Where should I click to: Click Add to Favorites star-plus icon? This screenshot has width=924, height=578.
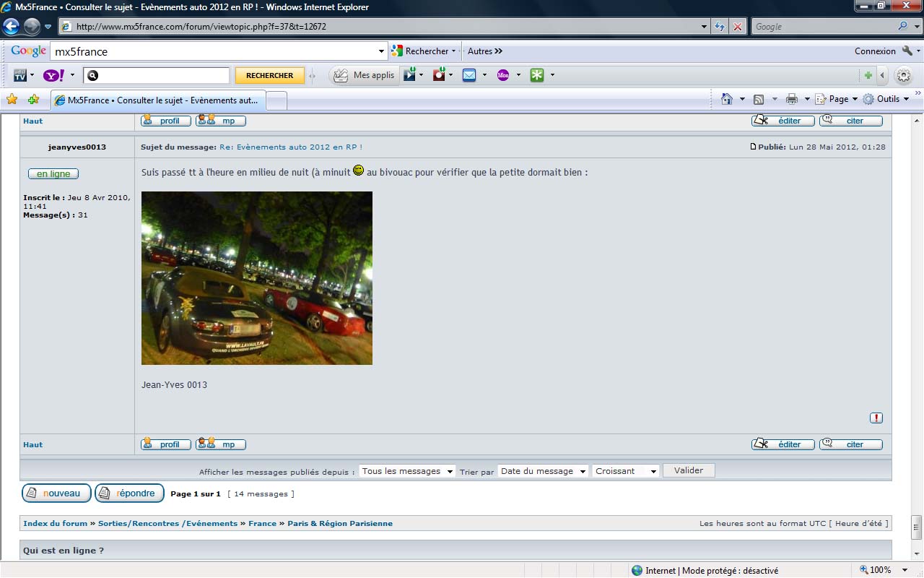click(x=33, y=99)
